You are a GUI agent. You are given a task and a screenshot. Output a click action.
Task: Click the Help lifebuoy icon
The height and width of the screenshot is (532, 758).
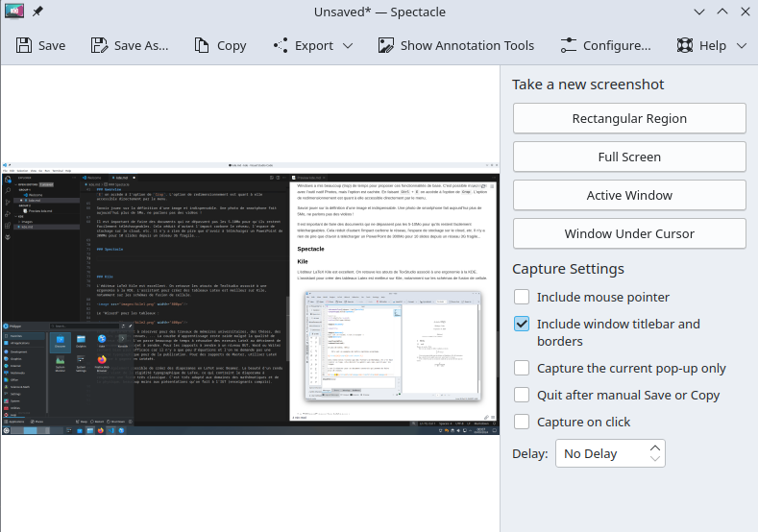click(685, 45)
